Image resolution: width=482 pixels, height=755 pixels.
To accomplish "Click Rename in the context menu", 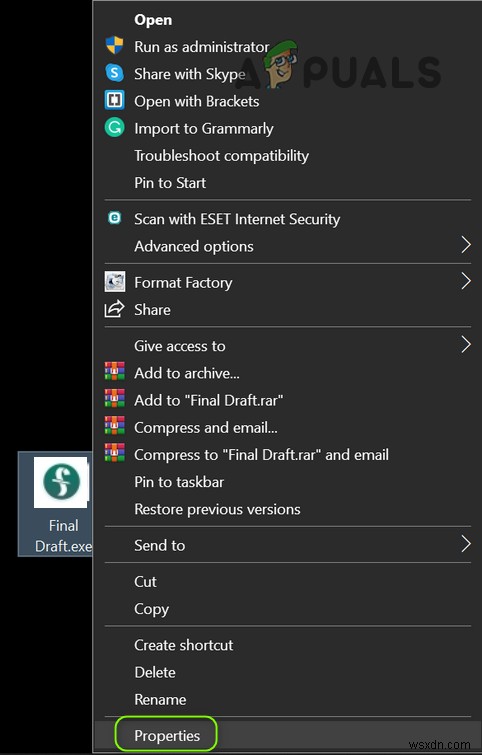I will [160, 699].
